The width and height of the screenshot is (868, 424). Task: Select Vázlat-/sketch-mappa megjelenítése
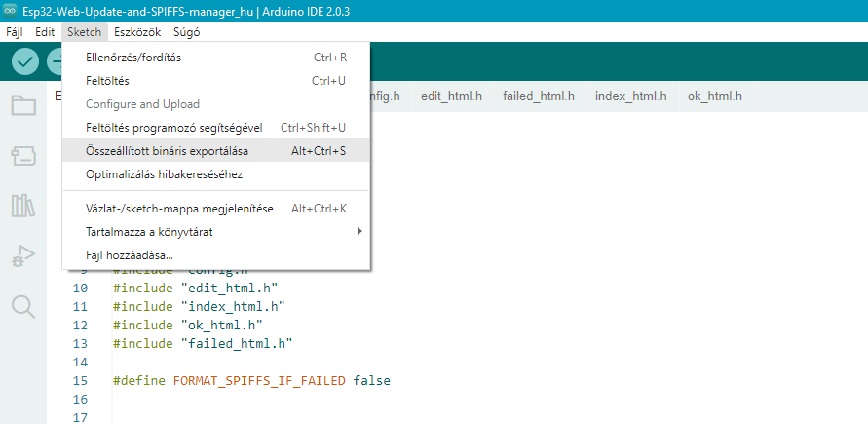click(x=216, y=209)
